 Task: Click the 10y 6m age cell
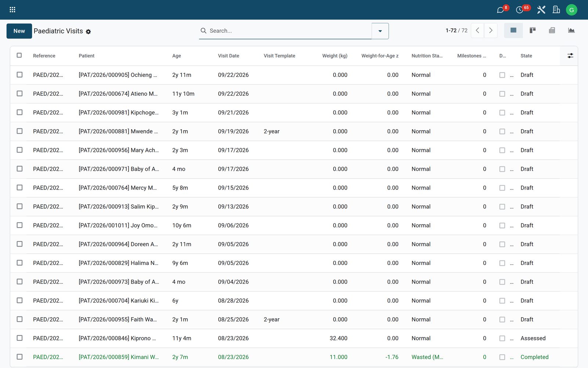click(x=182, y=225)
